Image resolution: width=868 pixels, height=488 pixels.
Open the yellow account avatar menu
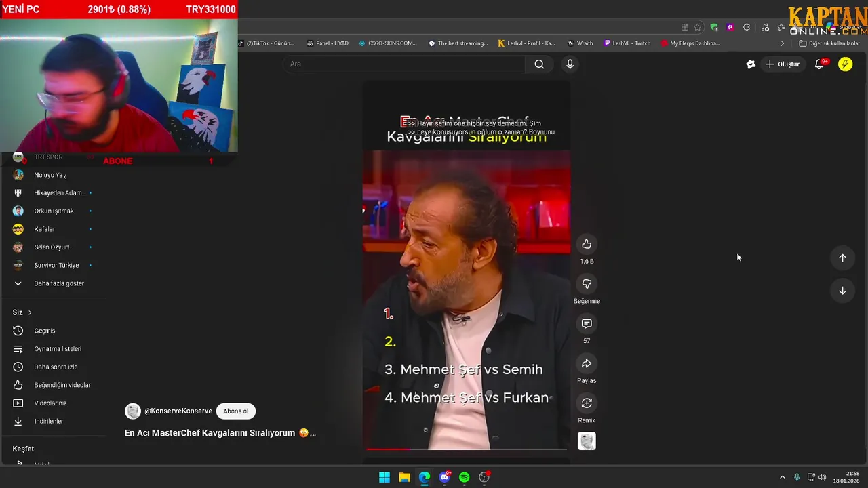click(x=845, y=64)
